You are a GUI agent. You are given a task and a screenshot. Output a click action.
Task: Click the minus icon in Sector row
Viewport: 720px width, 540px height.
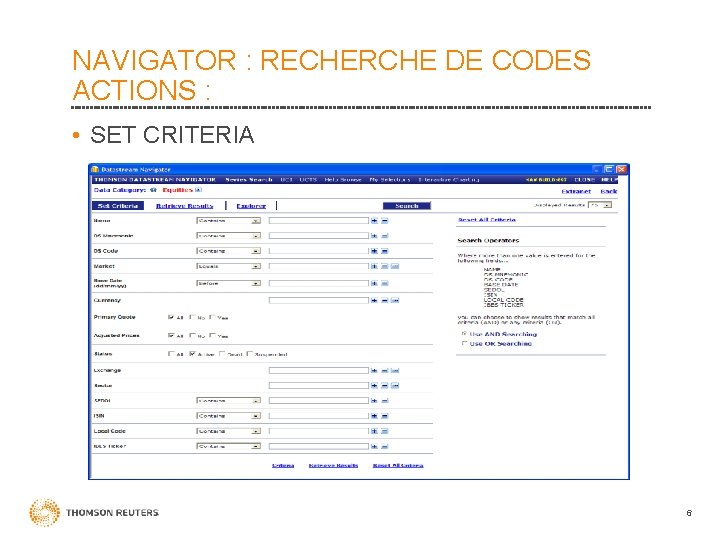click(385, 386)
